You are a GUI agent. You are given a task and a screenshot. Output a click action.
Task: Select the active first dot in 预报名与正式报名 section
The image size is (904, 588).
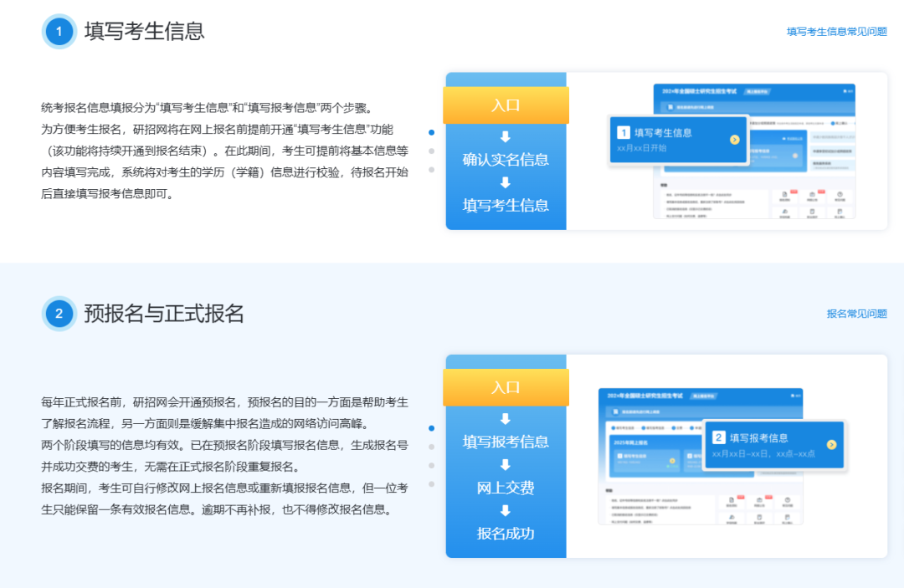pyautogui.click(x=431, y=428)
